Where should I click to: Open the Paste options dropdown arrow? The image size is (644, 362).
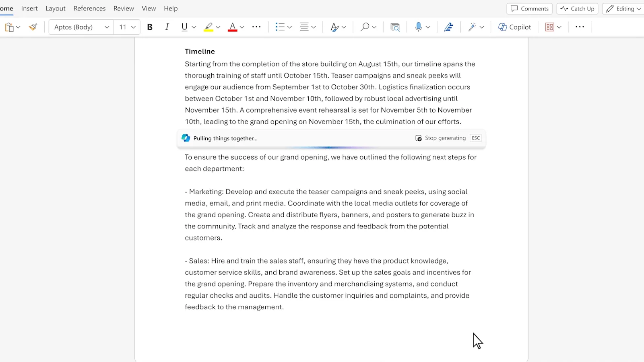[18, 27]
